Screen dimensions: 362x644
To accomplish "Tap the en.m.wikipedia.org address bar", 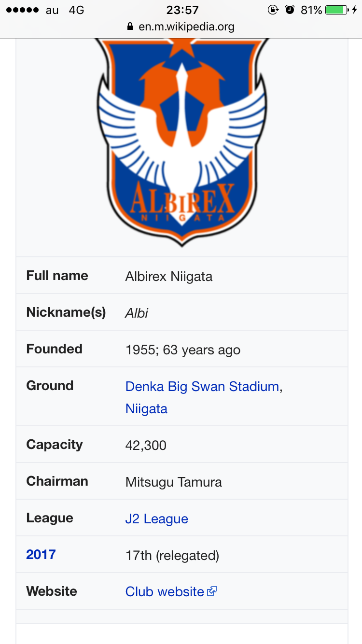I will coord(181,27).
